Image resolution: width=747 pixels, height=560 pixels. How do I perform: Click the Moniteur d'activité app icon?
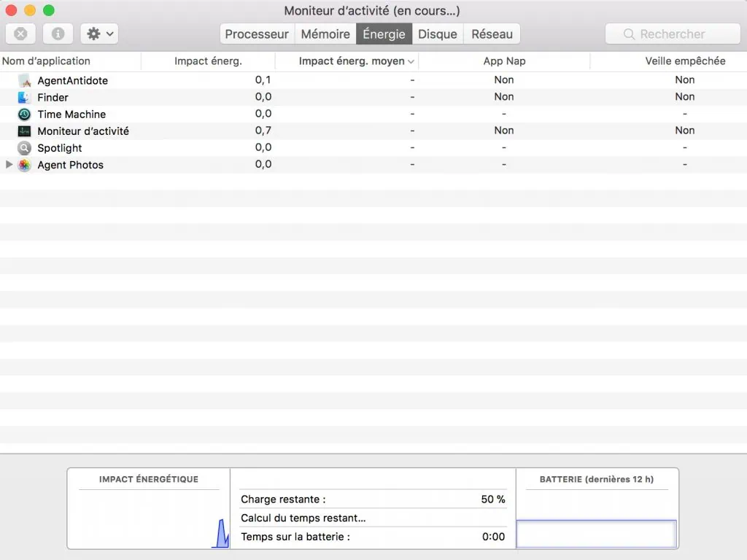coord(25,131)
